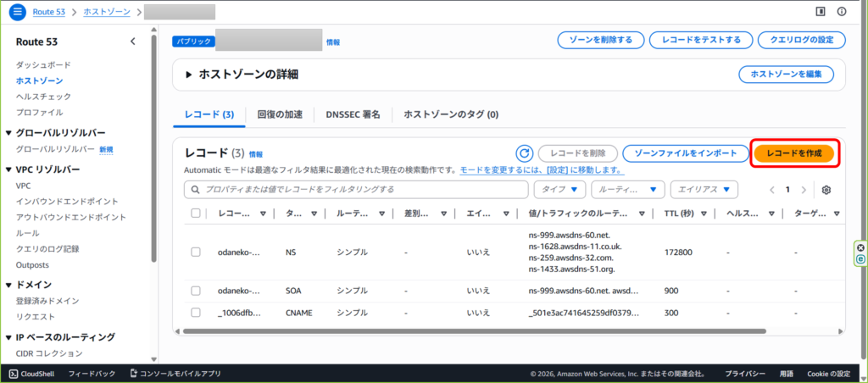The height and width of the screenshot is (383, 868).
Task: Click the ゾーンファイルをインポート button
Action: pyautogui.click(x=684, y=153)
